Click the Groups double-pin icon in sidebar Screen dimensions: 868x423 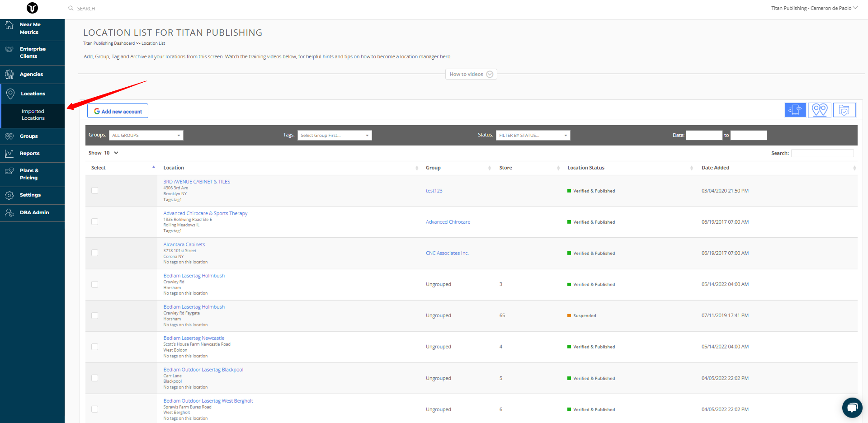9,136
